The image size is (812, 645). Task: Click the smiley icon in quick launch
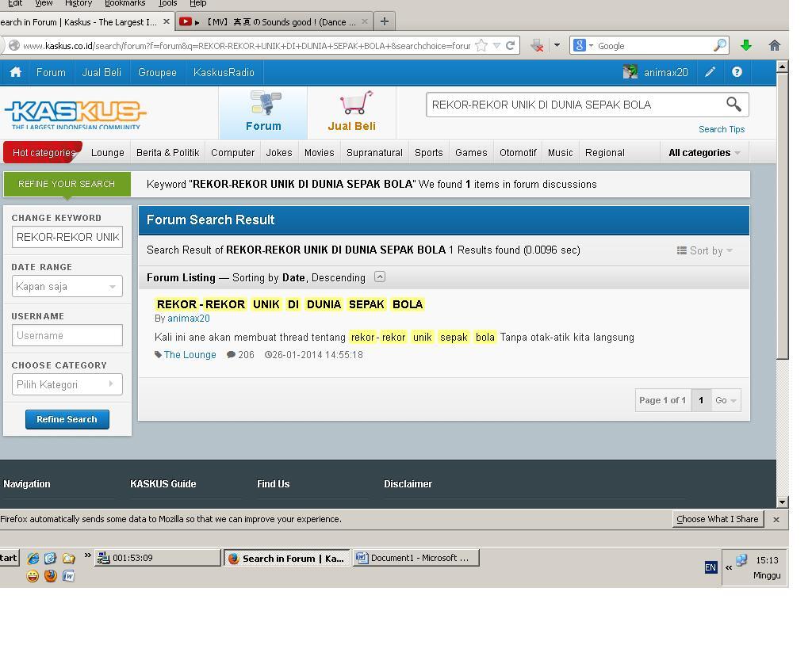33,575
